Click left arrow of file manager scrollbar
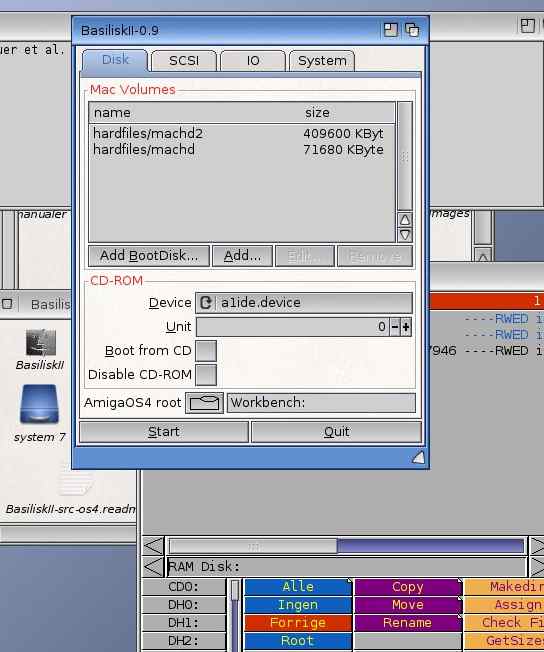544x652 pixels. pos(153,546)
